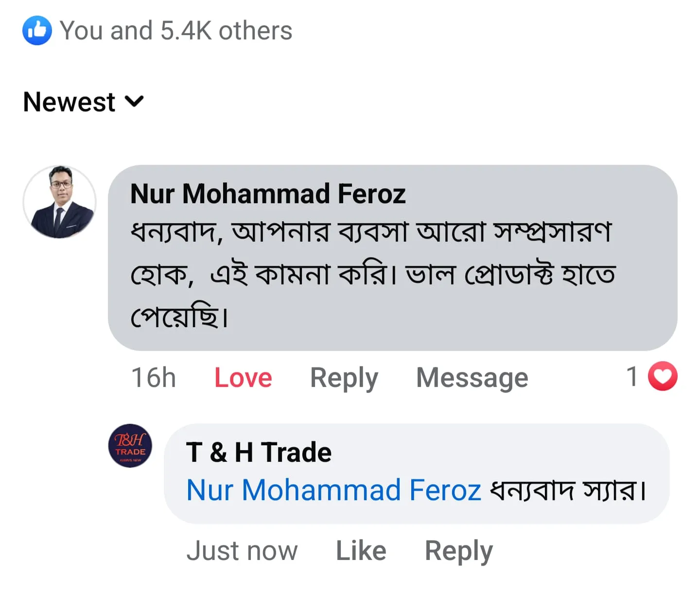Open Nur Mohammad Feroz's profile picture

60,202
